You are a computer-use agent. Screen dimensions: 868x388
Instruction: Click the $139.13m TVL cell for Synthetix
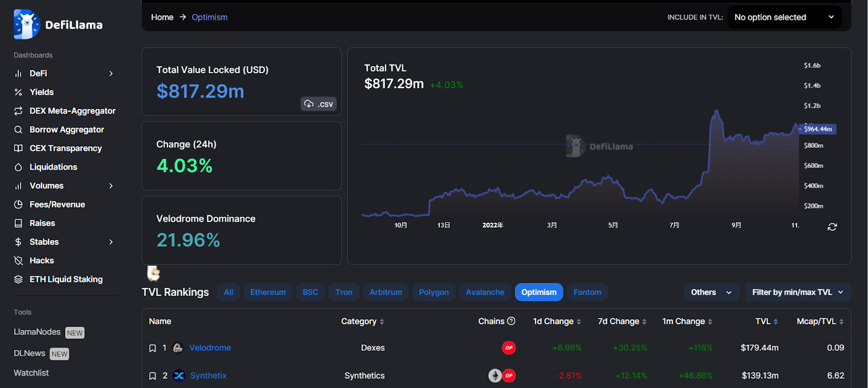coord(760,376)
